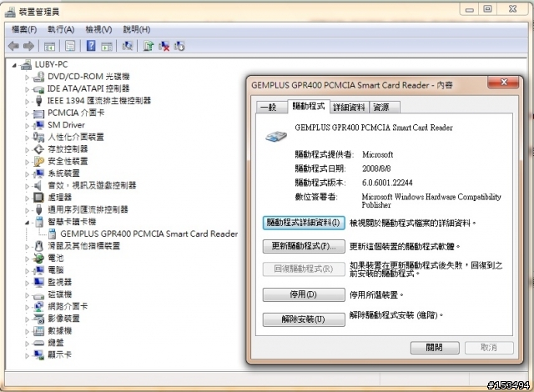Viewport: 534px width, 392px height.
Task: Click the 滑鼠及其他指標裝置 mouse icon
Action: pos(39,246)
